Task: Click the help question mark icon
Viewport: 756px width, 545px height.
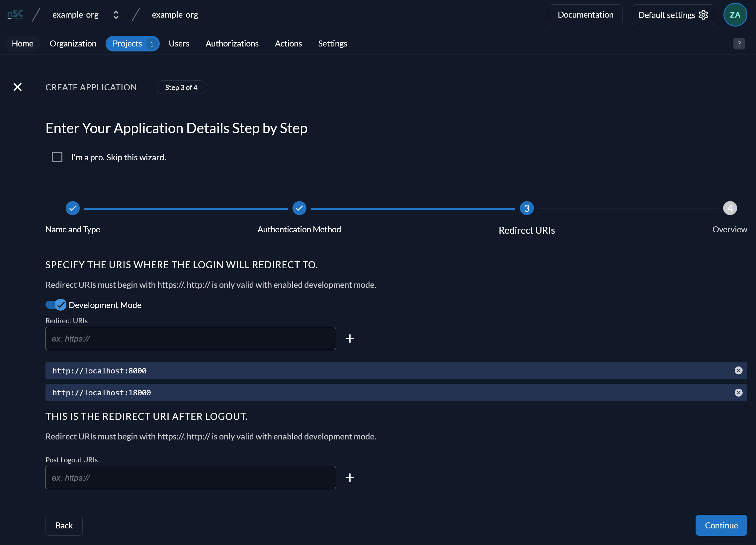Action: 739,43
